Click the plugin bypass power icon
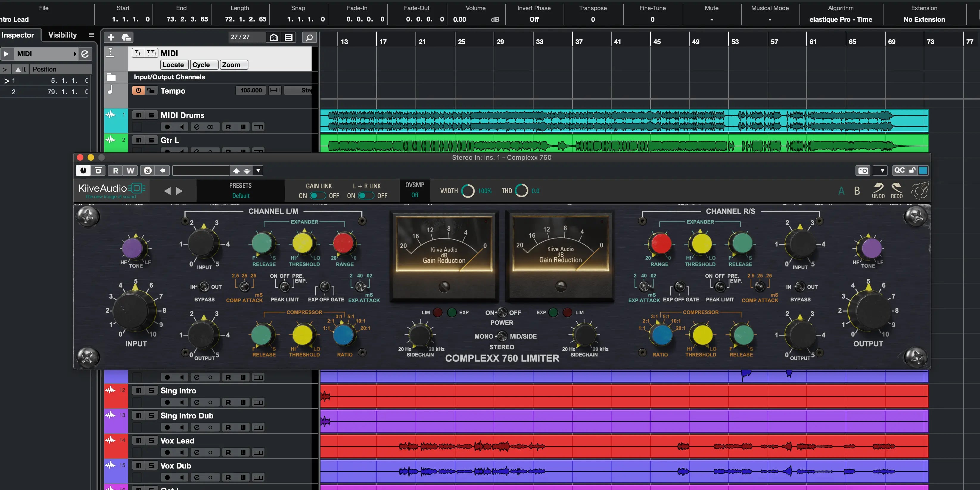This screenshot has height=490, width=980. coord(83,170)
